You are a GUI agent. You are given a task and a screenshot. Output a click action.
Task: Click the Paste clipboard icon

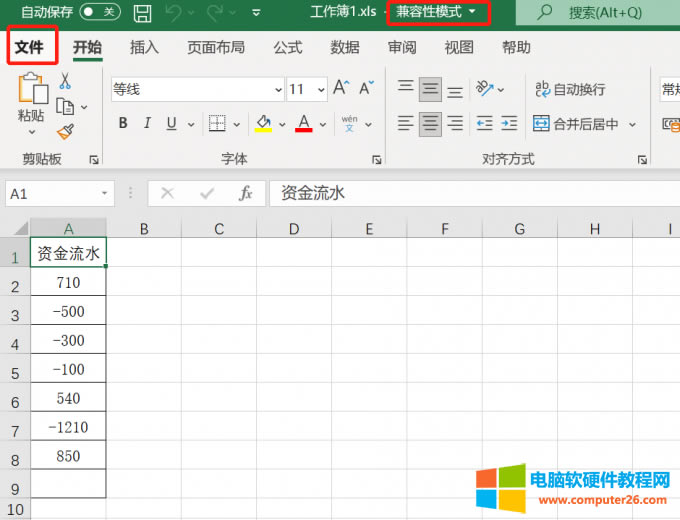point(32,90)
